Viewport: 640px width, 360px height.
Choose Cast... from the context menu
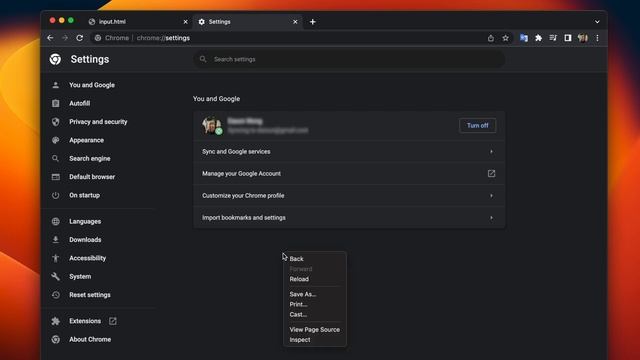click(315, 315)
